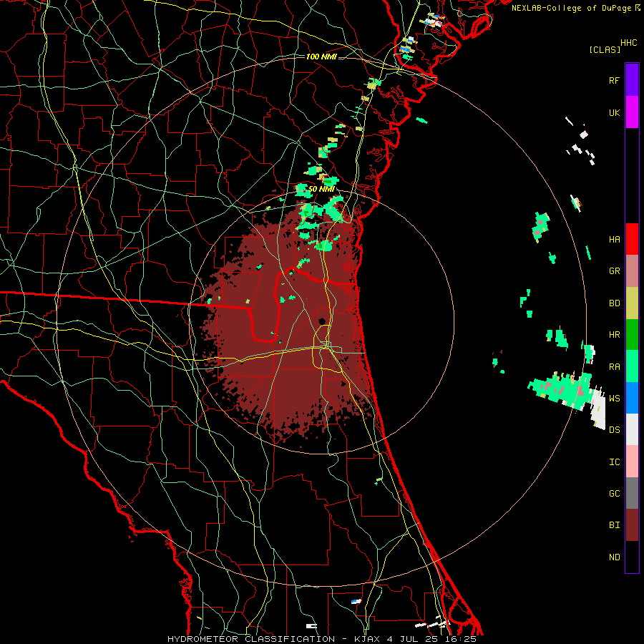
Task: Select the GC gray legend swatch
Action: (x=632, y=493)
